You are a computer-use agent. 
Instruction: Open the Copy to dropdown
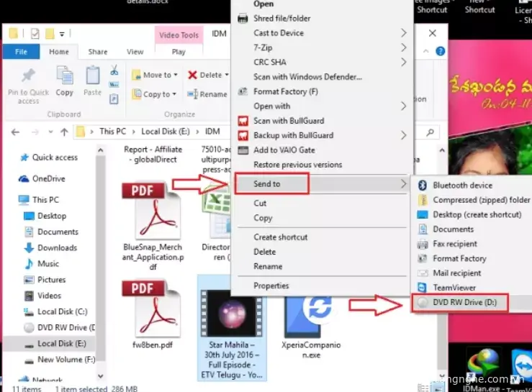coord(155,94)
